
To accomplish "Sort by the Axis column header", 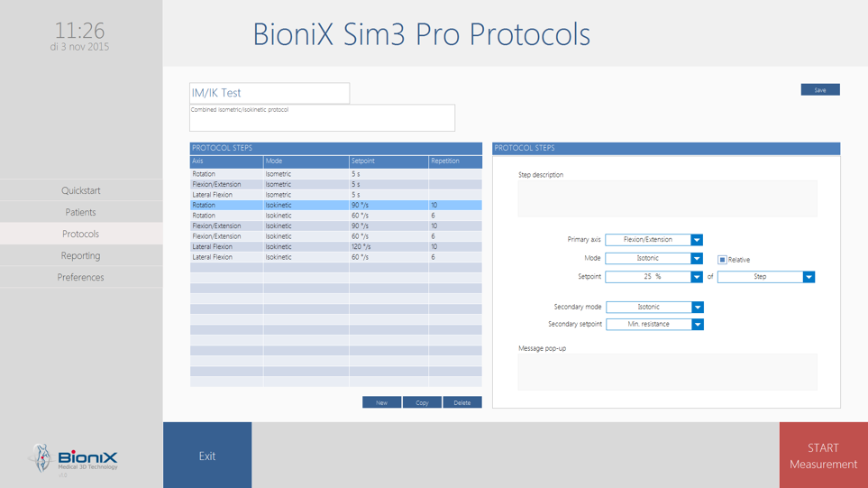I will point(226,161).
